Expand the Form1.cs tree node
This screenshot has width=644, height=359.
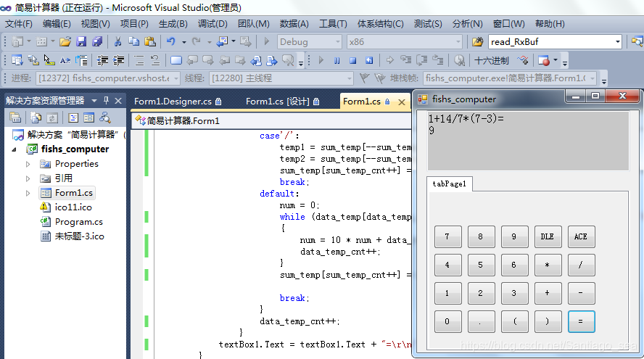[x=28, y=193]
